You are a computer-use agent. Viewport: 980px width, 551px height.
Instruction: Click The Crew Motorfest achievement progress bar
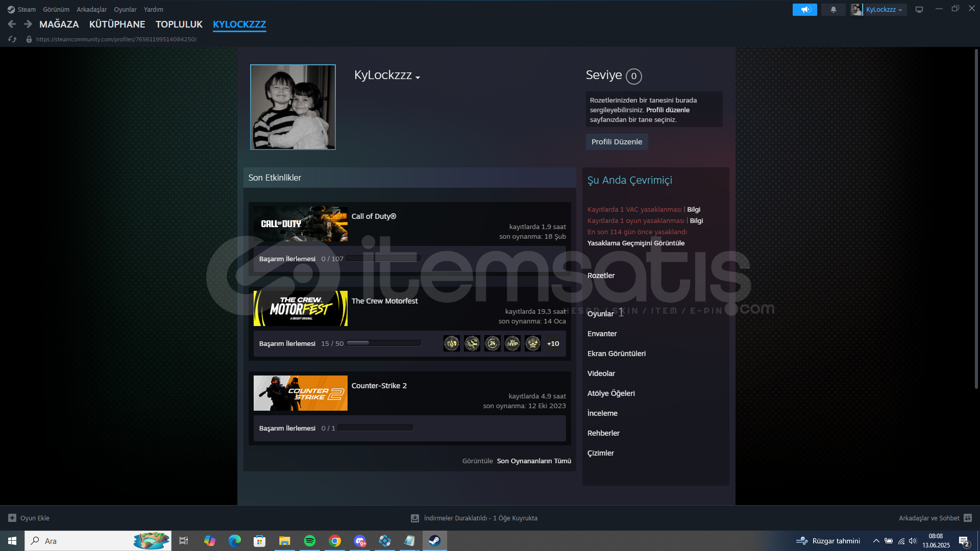click(x=384, y=343)
